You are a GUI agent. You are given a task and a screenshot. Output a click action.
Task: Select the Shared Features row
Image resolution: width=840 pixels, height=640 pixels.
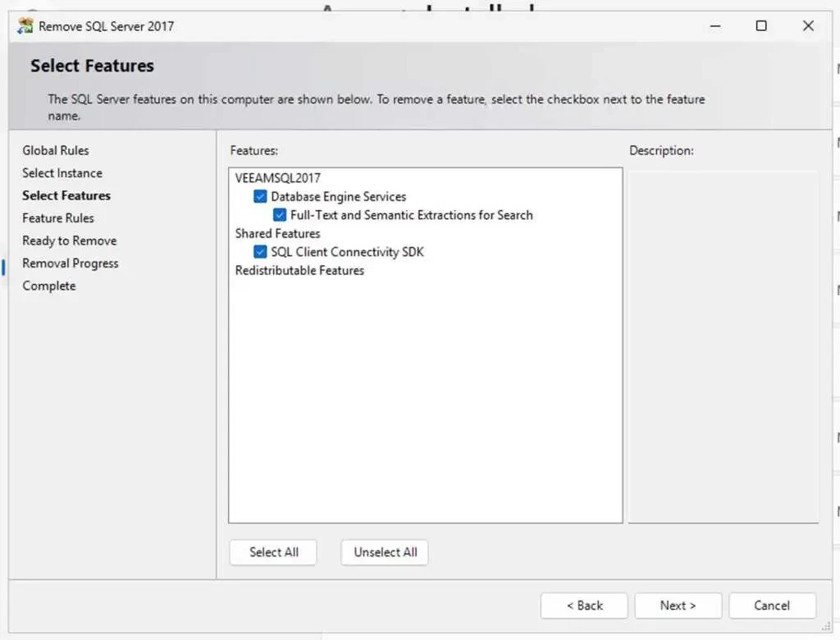(277, 234)
